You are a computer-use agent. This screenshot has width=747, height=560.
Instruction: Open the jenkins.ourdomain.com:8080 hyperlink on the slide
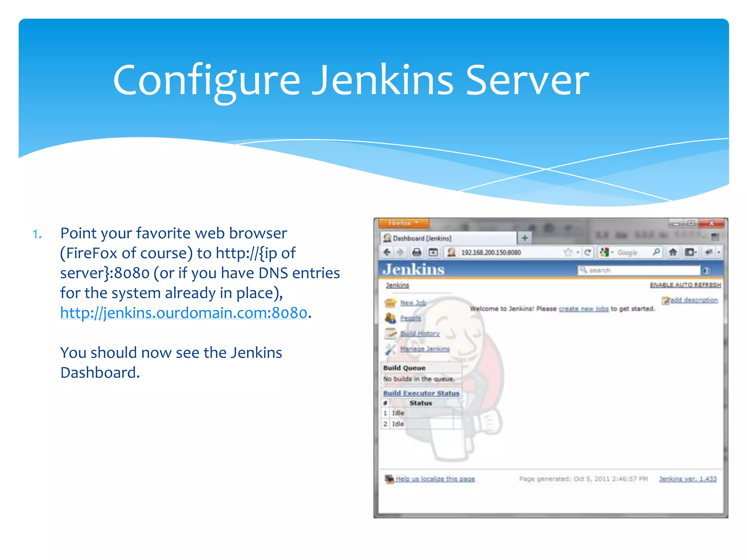184,313
